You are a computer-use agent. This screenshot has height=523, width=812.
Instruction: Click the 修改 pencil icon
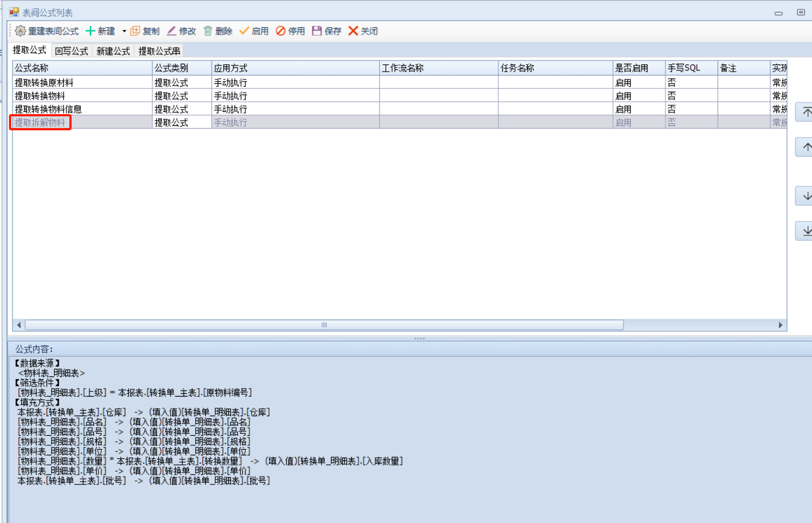tap(172, 31)
